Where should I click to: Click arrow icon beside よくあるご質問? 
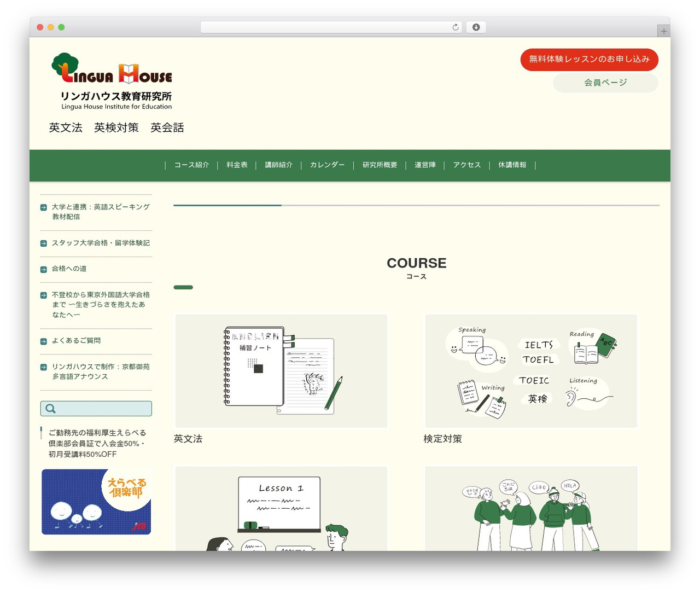point(44,341)
